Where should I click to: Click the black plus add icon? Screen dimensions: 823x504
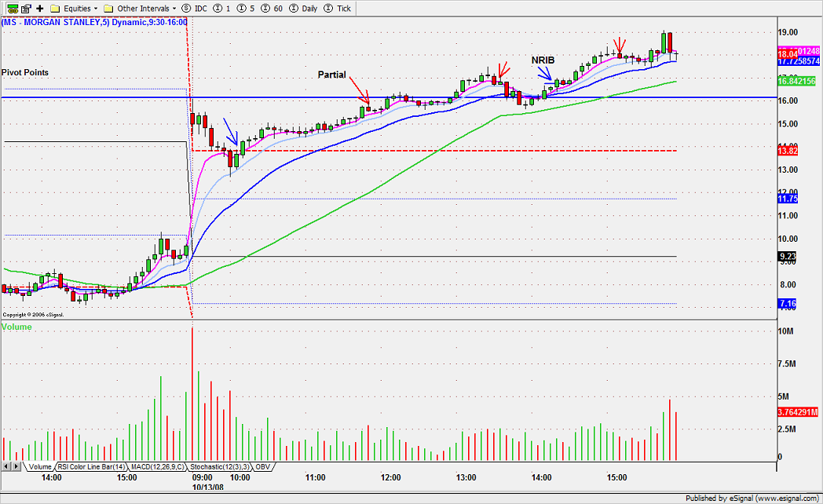point(40,9)
